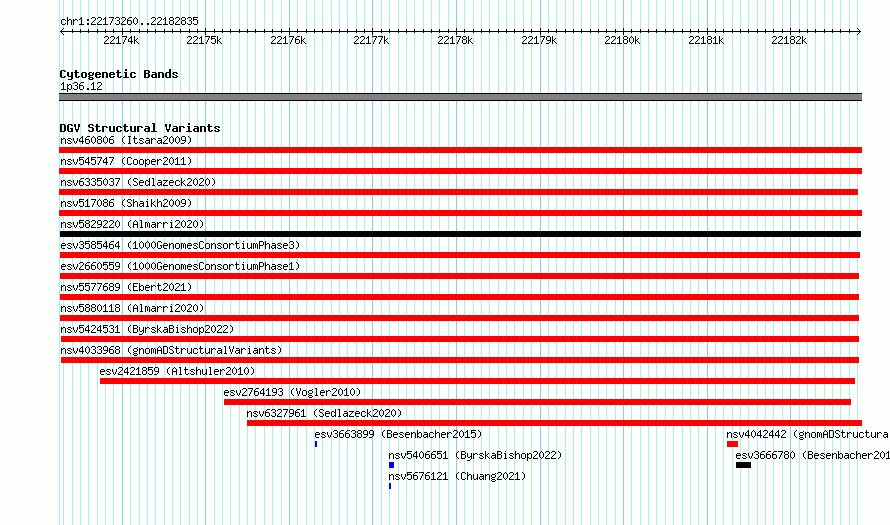The width and height of the screenshot is (890, 525).
Task: Select the red bar below esv3585464
Action: pyautogui.click(x=459, y=255)
